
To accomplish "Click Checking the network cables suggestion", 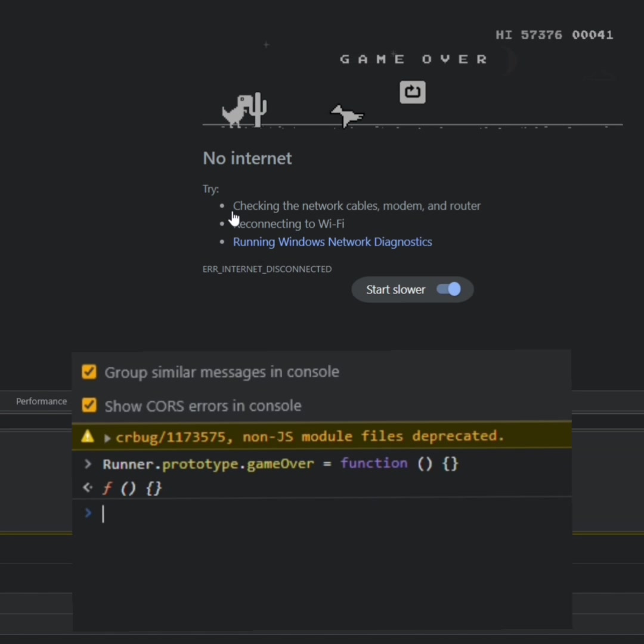I will tap(357, 206).
